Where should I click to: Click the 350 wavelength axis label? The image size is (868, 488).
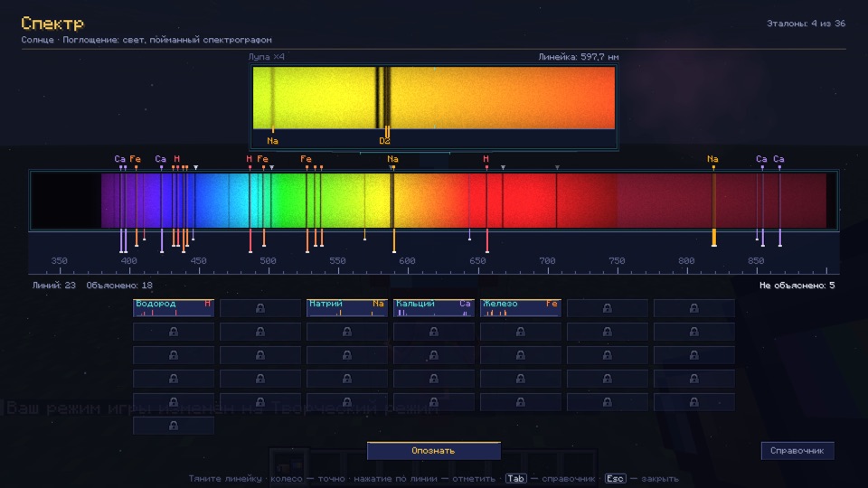pos(60,260)
